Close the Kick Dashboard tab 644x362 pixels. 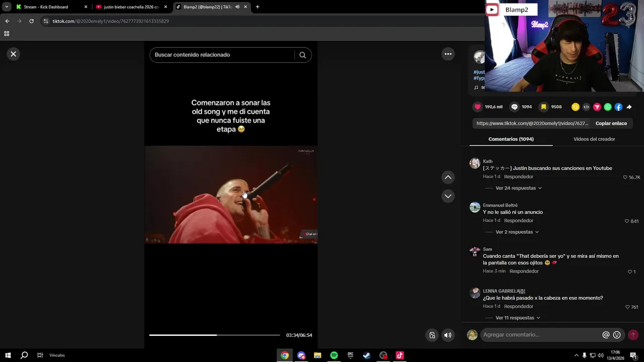[86, 7]
